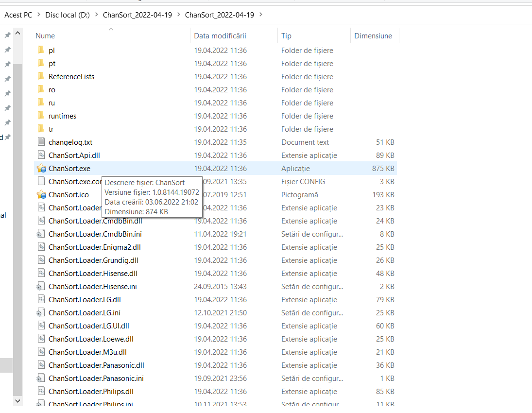Viewport: 532px width, 413px height.
Task: Click the ChanSort.ico star pictogram icon
Action: click(x=41, y=194)
